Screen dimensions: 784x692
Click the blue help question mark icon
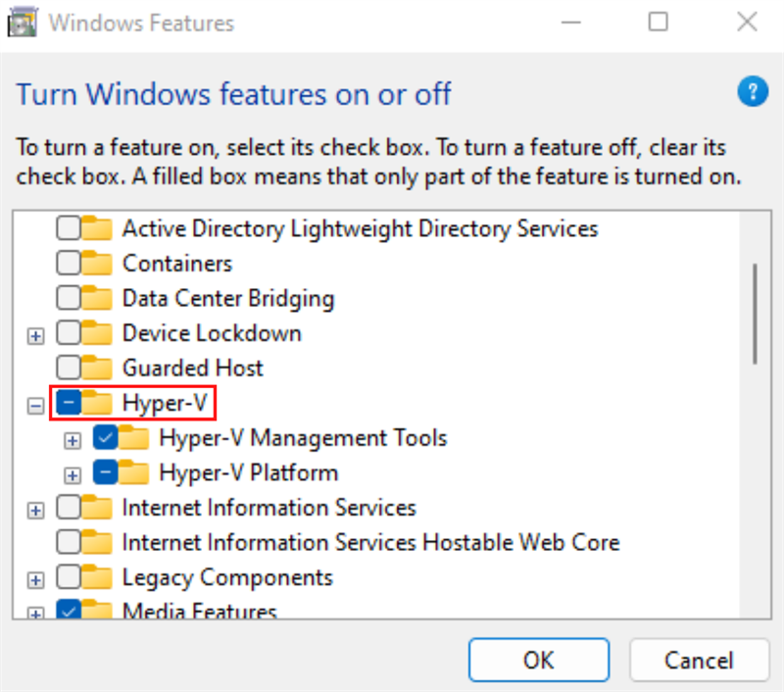point(753,91)
